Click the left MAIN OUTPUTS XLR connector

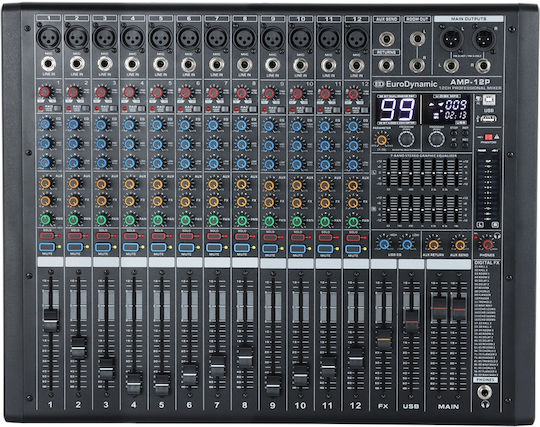click(450, 39)
